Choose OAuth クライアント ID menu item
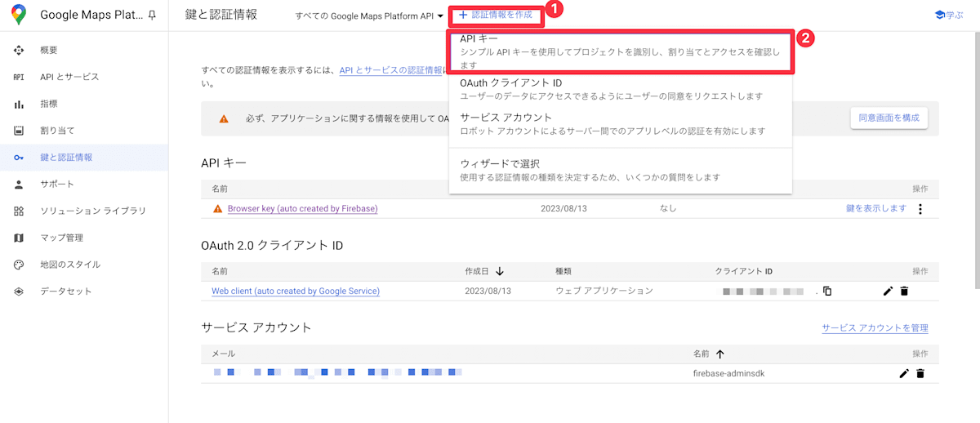Viewport: 980px width, 423px height. coord(620,89)
